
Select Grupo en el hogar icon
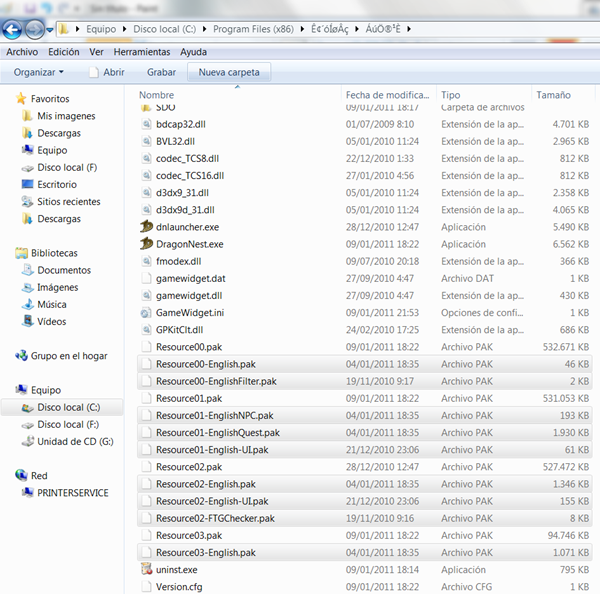(22, 355)
